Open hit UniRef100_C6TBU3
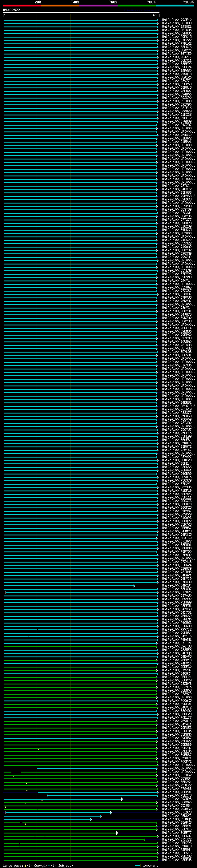 176,23
